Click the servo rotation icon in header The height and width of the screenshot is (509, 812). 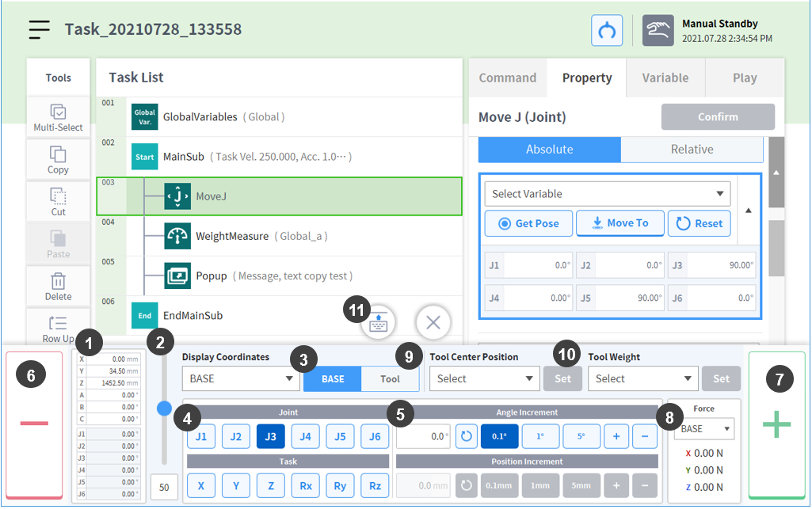[x=607, y=31]
